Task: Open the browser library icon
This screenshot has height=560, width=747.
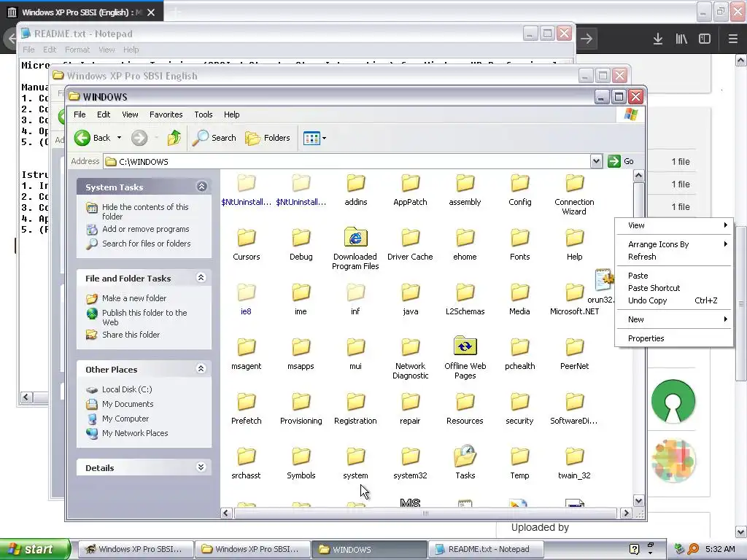Action: tap(681, 39)
